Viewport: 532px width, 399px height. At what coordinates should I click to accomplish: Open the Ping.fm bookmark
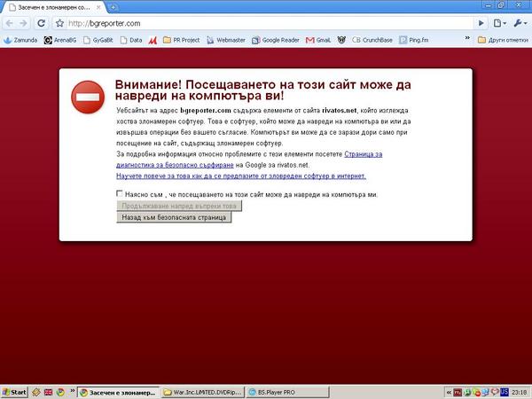[413, 40]
